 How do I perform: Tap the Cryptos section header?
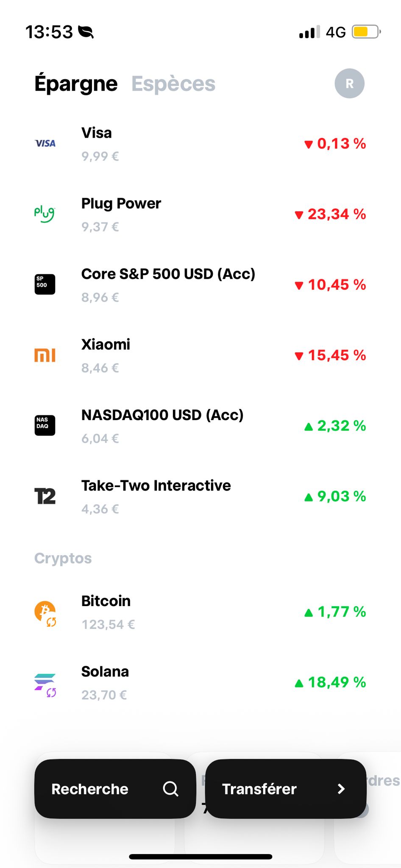pyautogui.click(x=63, y=558)
